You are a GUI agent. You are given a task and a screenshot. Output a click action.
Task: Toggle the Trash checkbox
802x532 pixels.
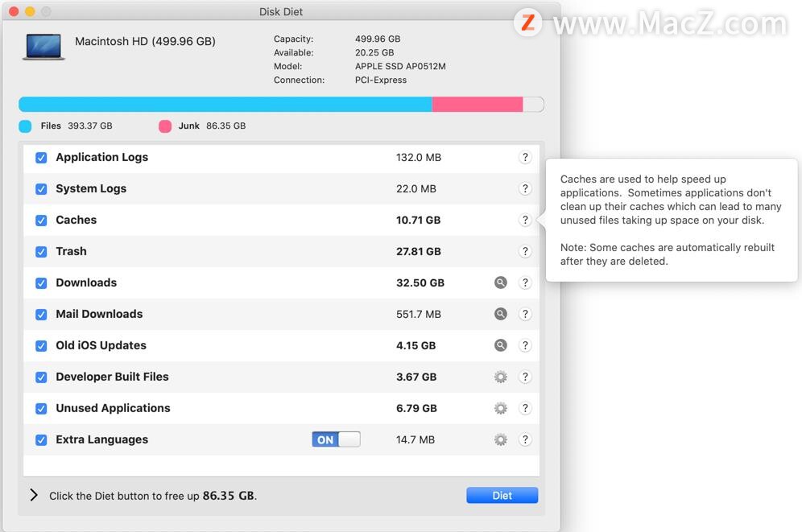point(41,252)
